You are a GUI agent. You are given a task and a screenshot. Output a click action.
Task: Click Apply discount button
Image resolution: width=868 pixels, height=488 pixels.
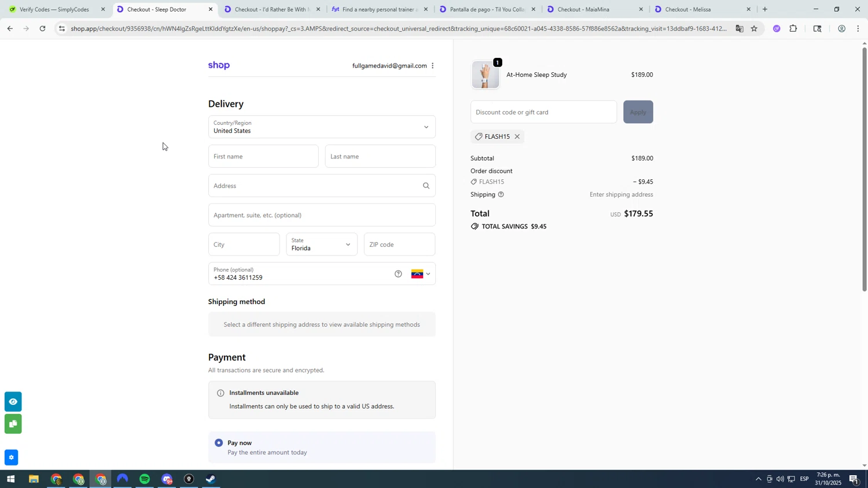pos(638,112)
